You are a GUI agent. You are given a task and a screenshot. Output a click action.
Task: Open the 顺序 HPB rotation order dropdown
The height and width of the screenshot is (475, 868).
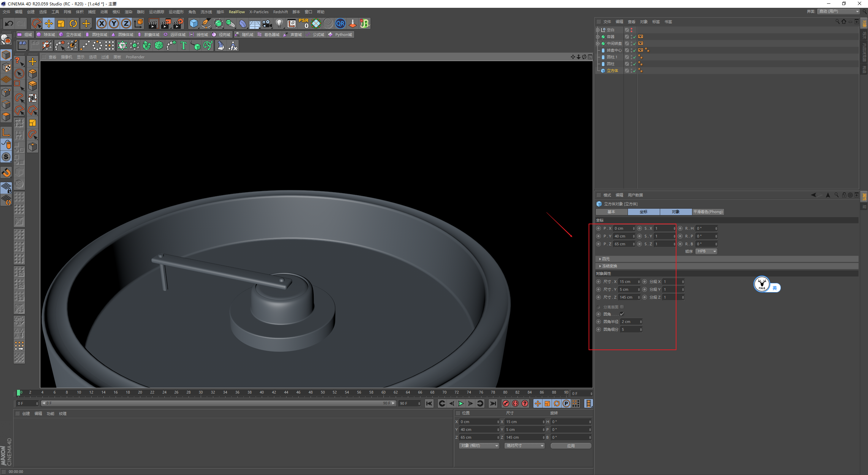pos(706,251)
